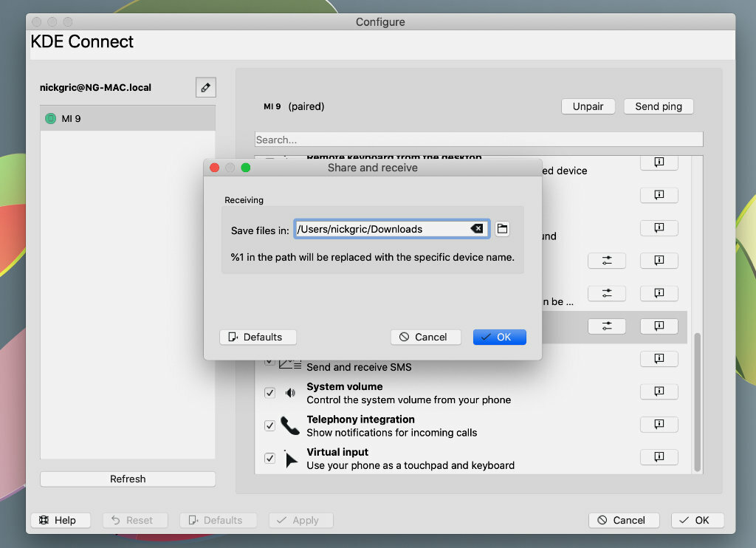Toggle Telephony integration checkbox
This screenshot has width=756, height=548.
click(x=269, y=425)
